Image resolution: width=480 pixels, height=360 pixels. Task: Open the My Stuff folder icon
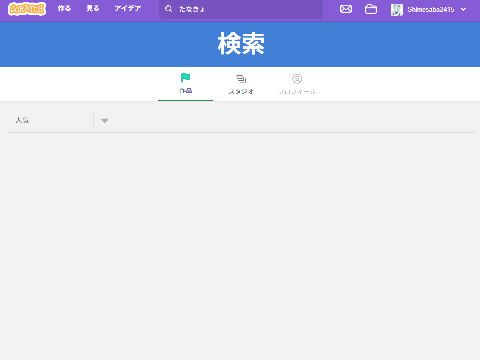point(371,9)
